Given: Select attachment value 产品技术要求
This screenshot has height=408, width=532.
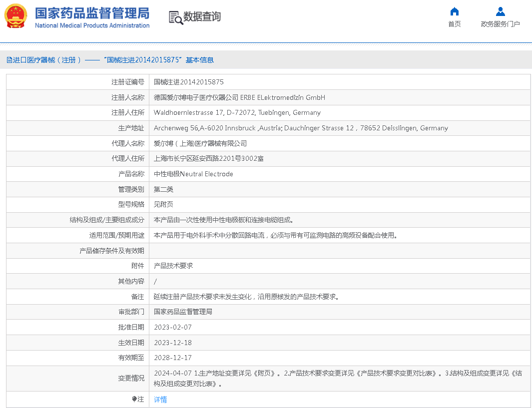Looking at the screenshot, I should 173,266.
